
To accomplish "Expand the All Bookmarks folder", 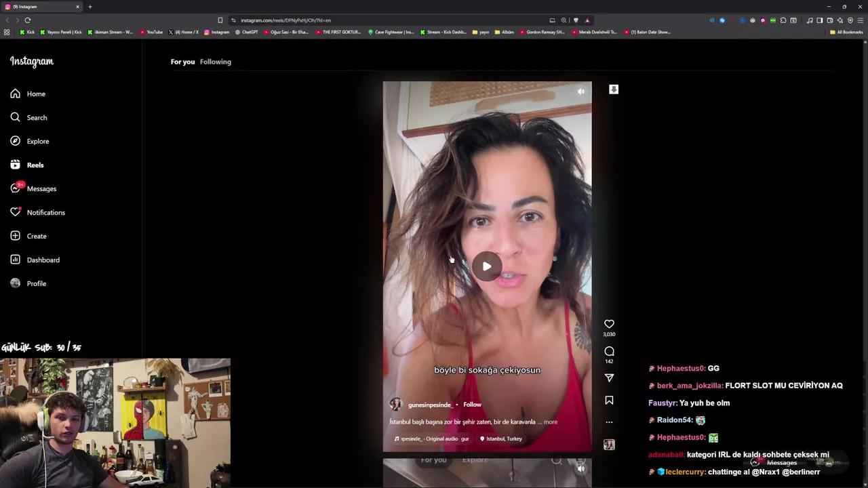I will 846,32.
